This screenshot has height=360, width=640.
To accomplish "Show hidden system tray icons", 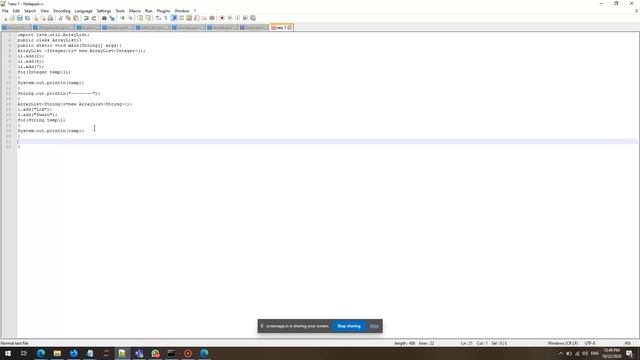I will [561, 353].
